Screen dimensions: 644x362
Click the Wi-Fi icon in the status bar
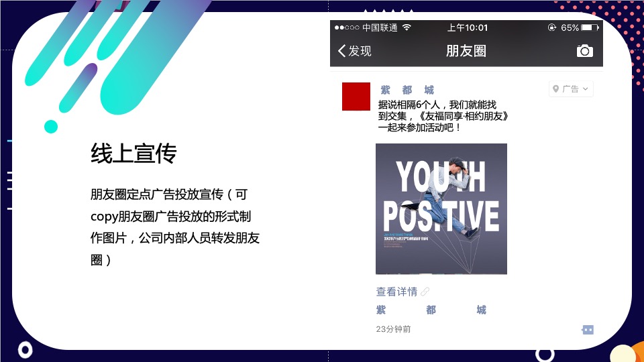coord(407,27)
